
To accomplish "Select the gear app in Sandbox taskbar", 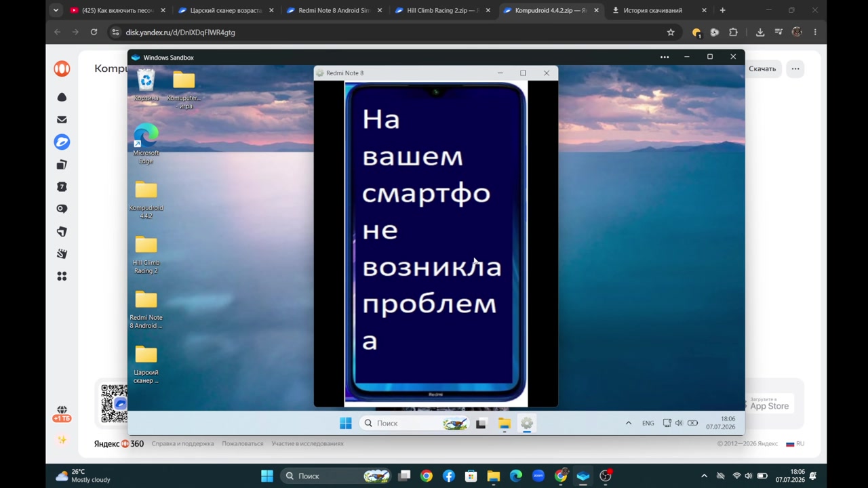I will 527,423.
